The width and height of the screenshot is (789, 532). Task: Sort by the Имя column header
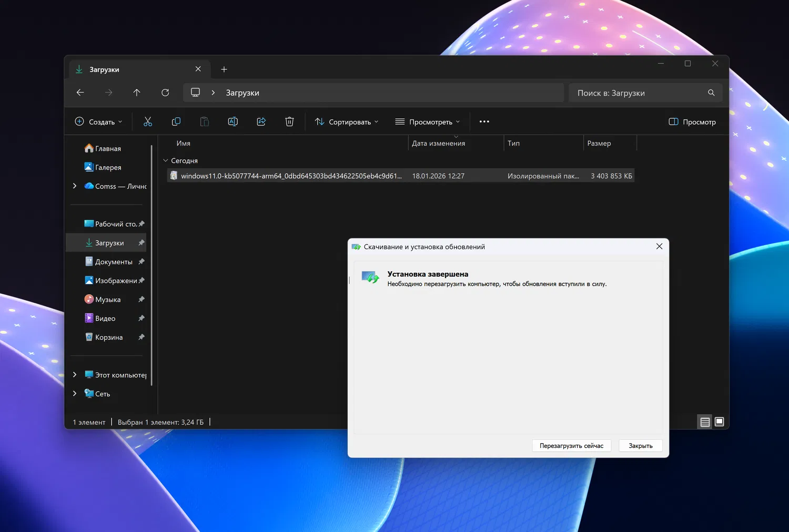pos(184,143)
